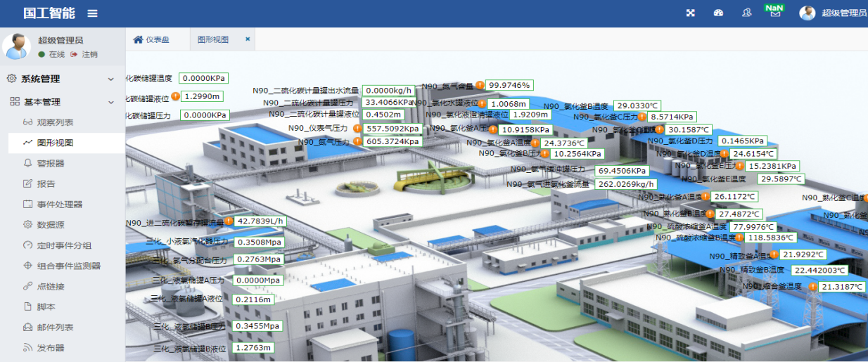Click the fullscreen expand icon
The height and width of the screenshot is (362, 868).
pyautogui.click(x=691, y=13)
